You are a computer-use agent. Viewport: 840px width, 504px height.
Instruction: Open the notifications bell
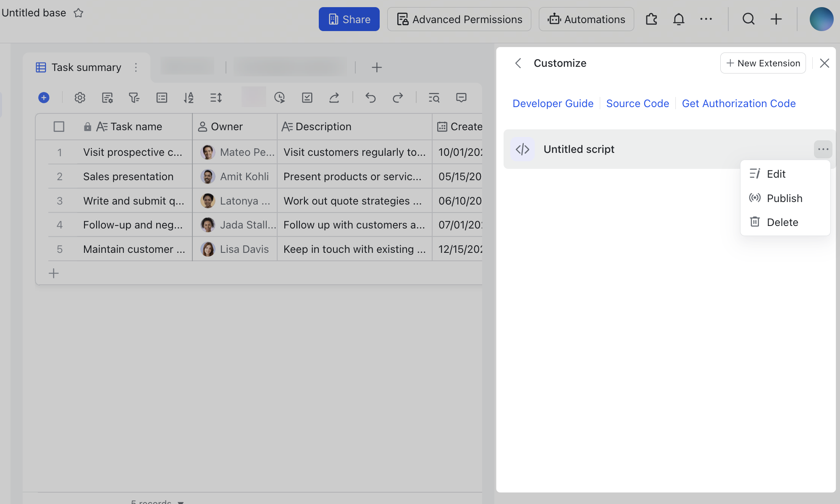[679, 19]
